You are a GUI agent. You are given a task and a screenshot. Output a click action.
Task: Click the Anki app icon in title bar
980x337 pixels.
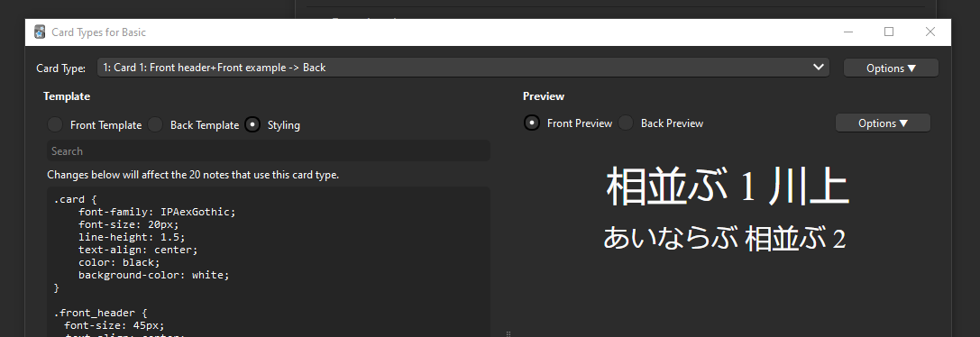click(x=40, y=32)
